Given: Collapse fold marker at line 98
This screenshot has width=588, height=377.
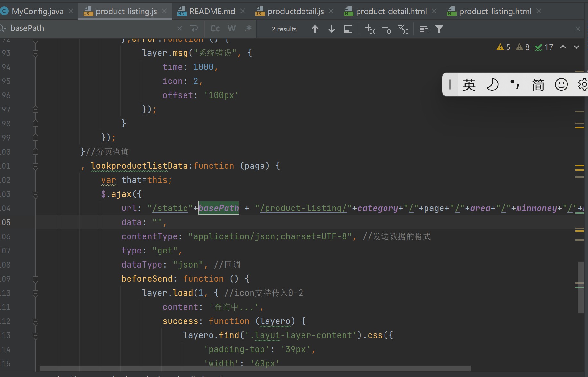Looking at the screenshot, I should click(x=36, y=124).
